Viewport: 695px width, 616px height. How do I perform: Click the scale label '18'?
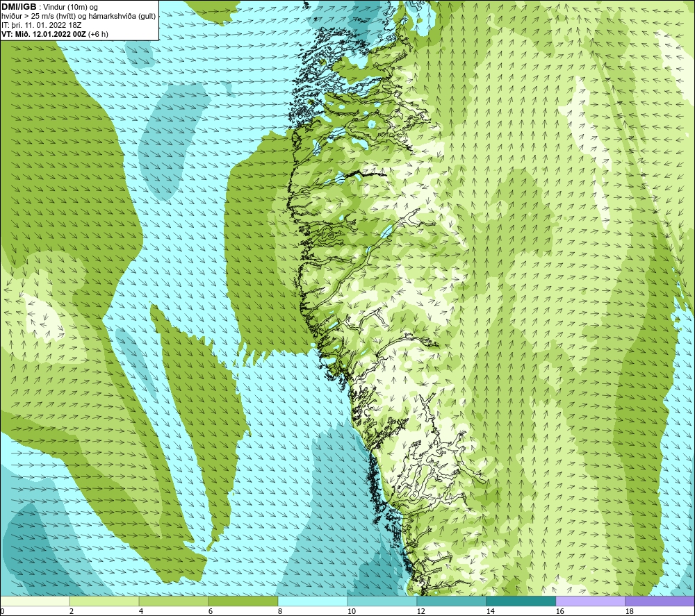(x=629, y=612)
